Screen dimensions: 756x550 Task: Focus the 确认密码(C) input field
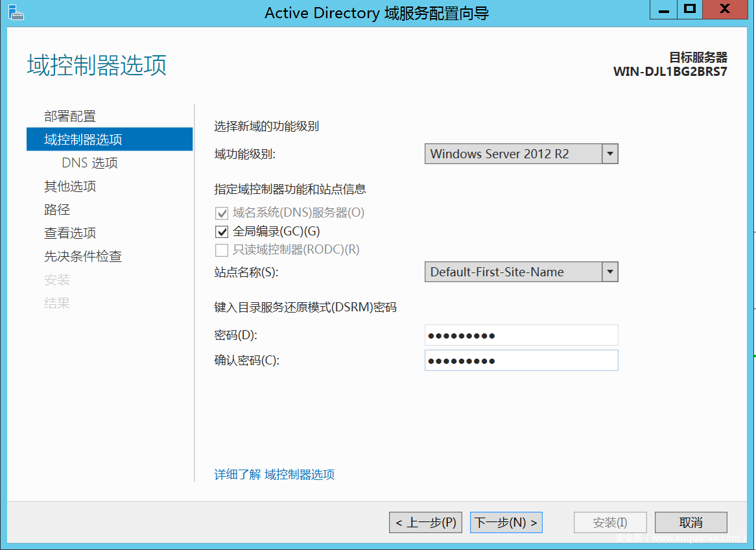coord(521,361)
